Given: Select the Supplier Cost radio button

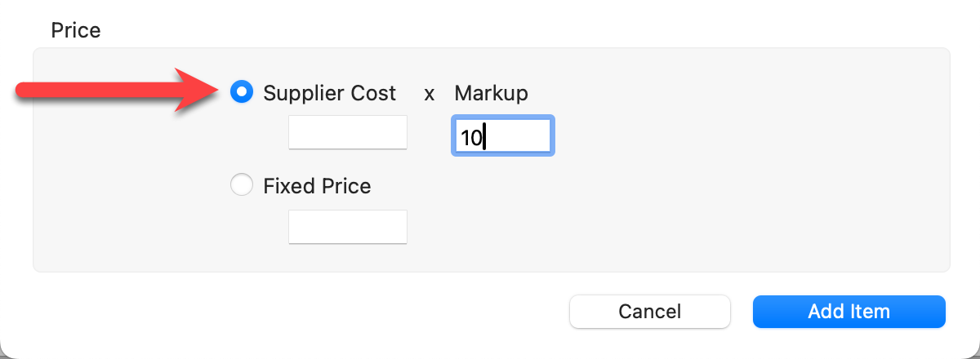Looking at the screenshot, I should (x=242, y=92).
